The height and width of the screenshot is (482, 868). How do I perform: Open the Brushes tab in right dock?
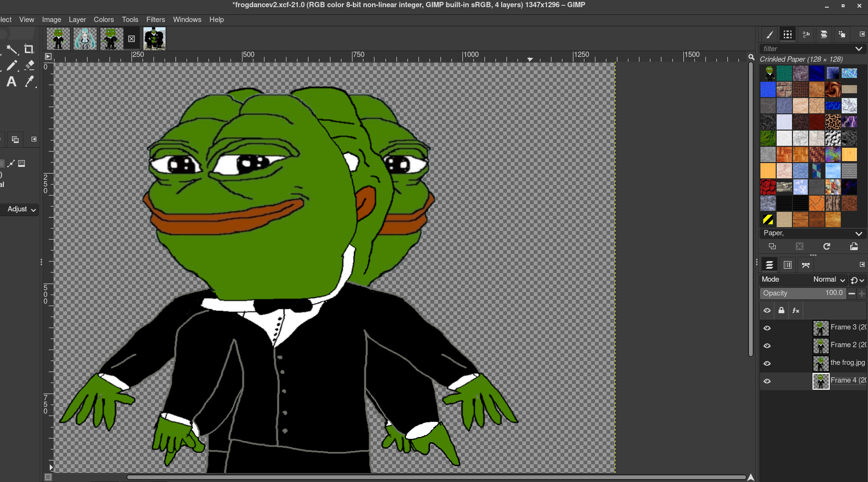pyautogui.click(x=769, y=34)
